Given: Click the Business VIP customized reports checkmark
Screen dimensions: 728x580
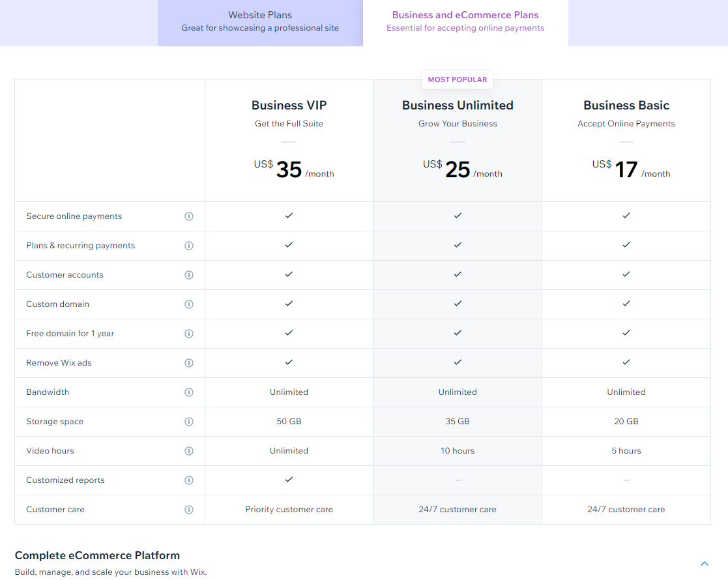Looking at the screenshot, I should click(289, 480).
